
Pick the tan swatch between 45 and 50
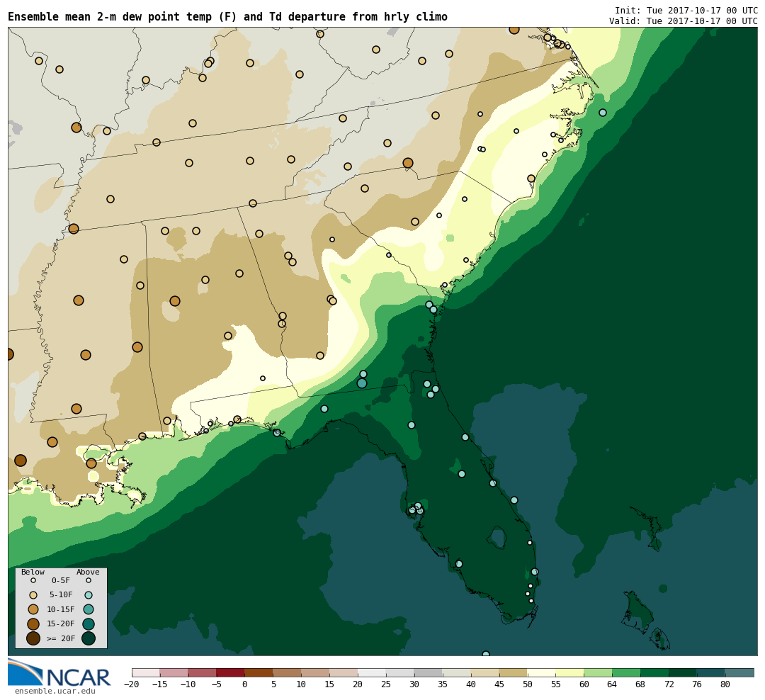(514, 672)
